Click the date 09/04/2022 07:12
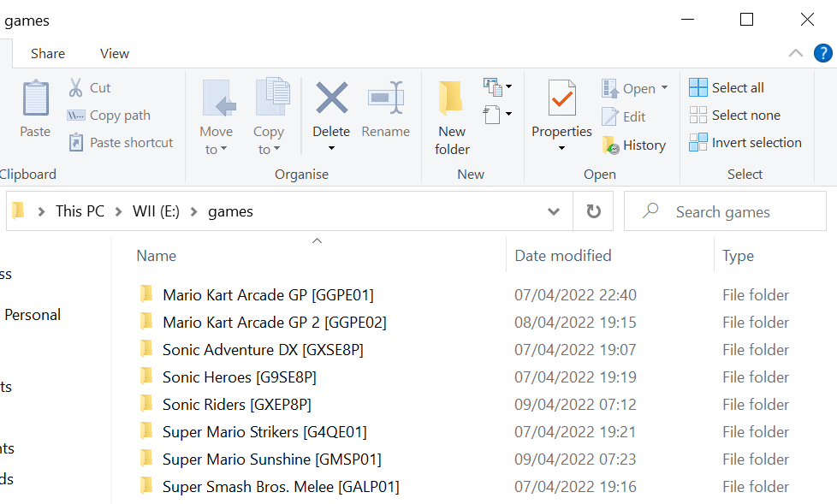This screenshot has height=504, width=837. [575, 405]
